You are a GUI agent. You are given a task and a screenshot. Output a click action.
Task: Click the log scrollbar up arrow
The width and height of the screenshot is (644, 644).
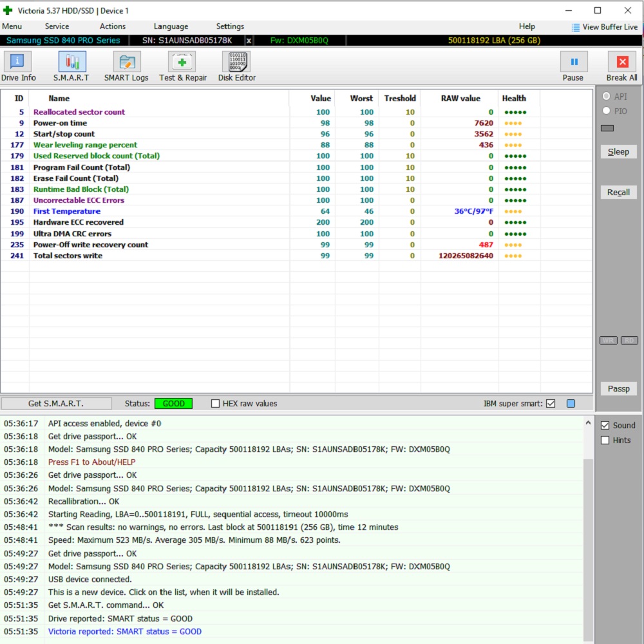[x=588, y=422]
